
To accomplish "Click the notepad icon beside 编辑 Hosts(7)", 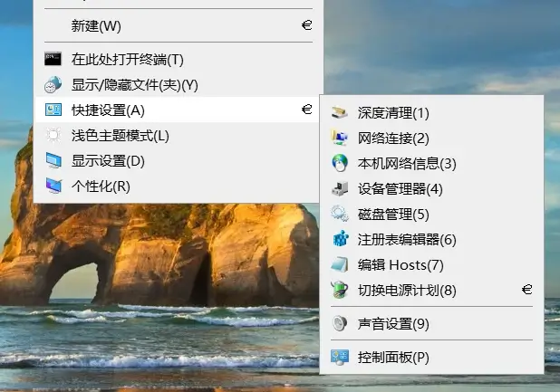I will (339, 264).
